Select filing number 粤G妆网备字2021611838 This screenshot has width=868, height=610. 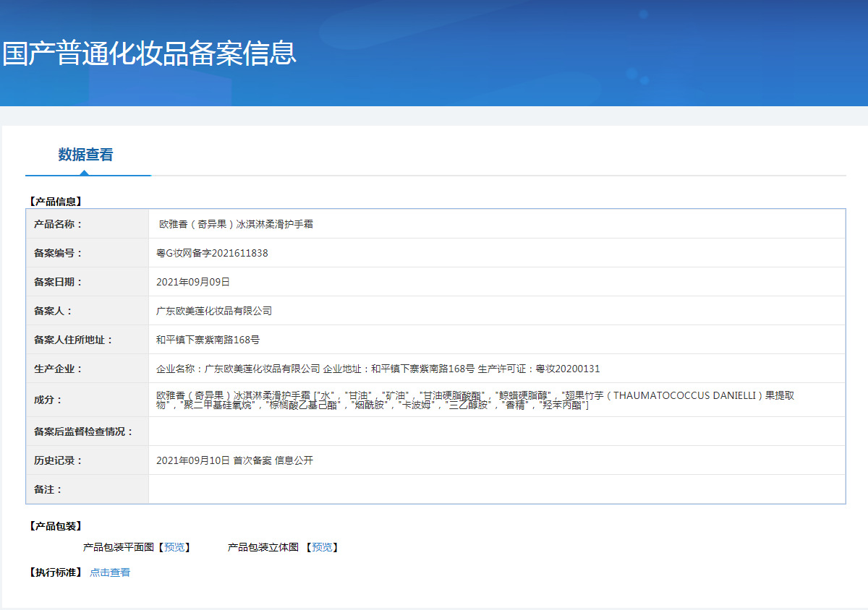[x=212, y=253]
